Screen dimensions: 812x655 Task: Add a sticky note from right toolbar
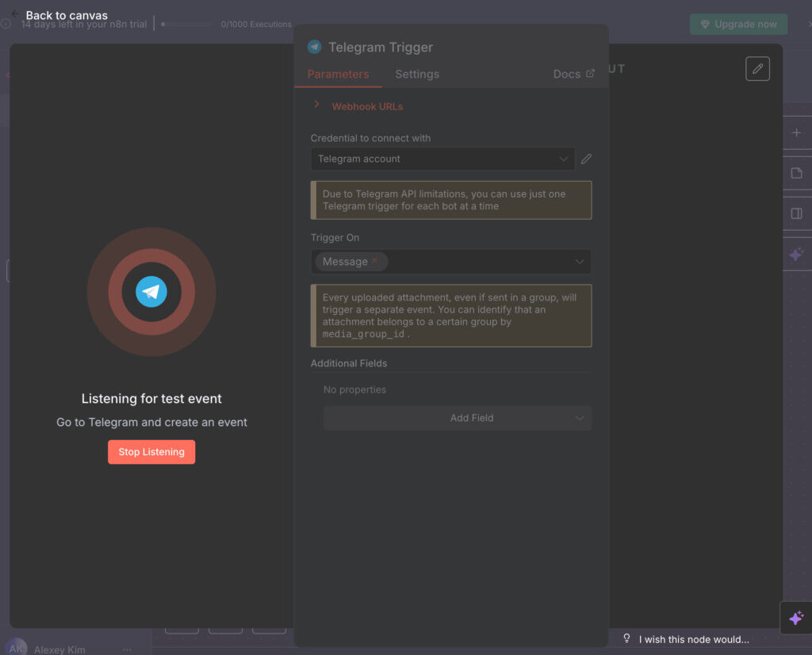coord(796,173)
